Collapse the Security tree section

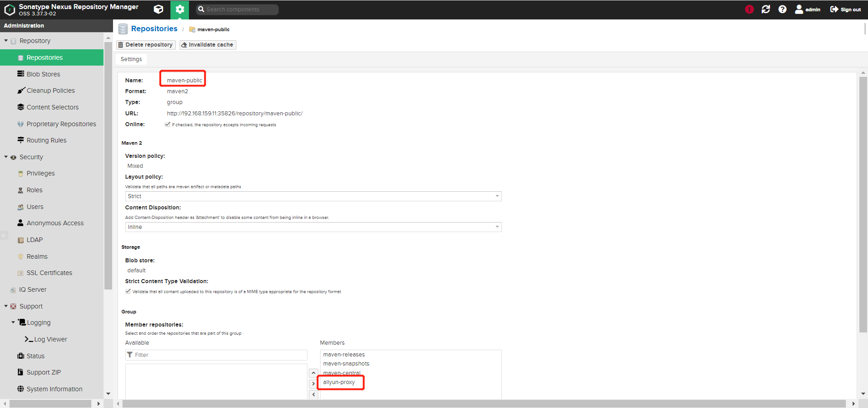(6, 157)
